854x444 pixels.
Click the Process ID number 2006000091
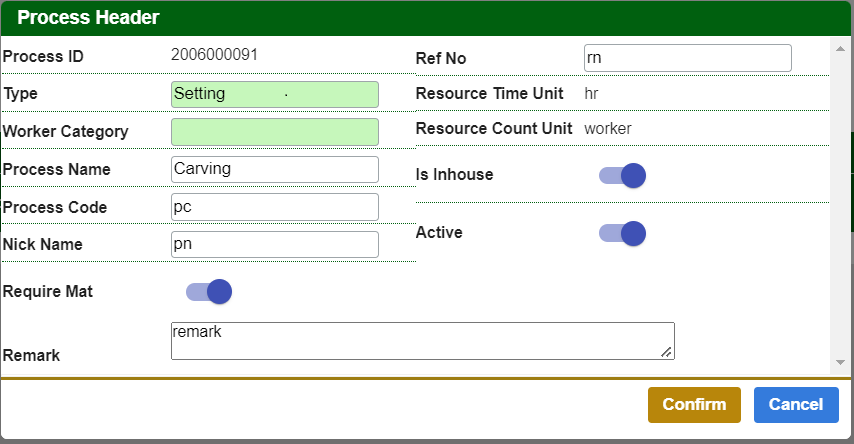coord(214,55)
